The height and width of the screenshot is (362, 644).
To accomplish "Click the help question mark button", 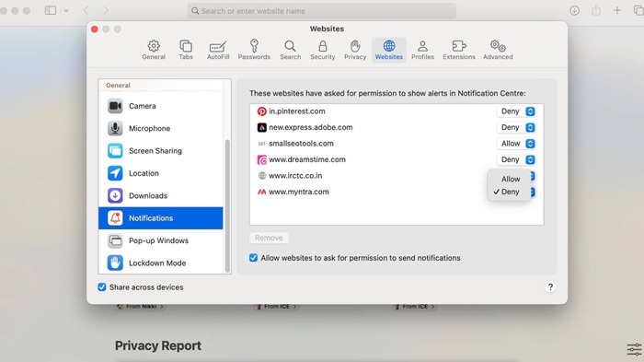I will pos(550,287).
